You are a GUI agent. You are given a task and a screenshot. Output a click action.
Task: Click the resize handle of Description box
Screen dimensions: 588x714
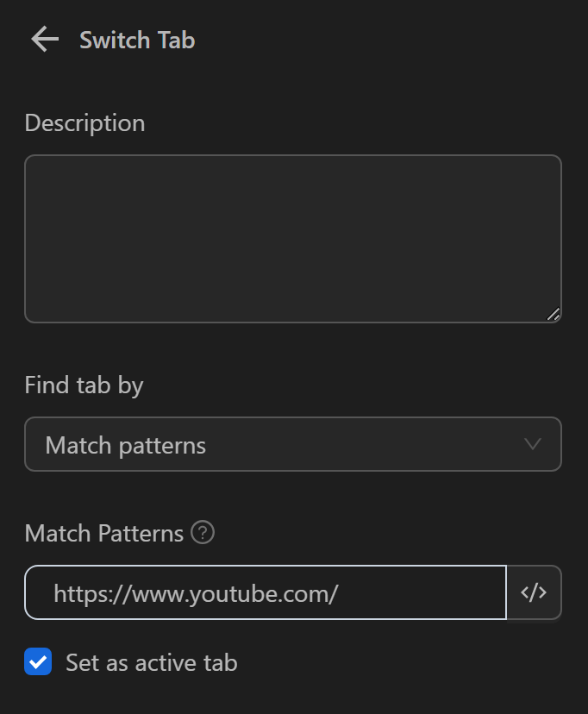(553, 314)
